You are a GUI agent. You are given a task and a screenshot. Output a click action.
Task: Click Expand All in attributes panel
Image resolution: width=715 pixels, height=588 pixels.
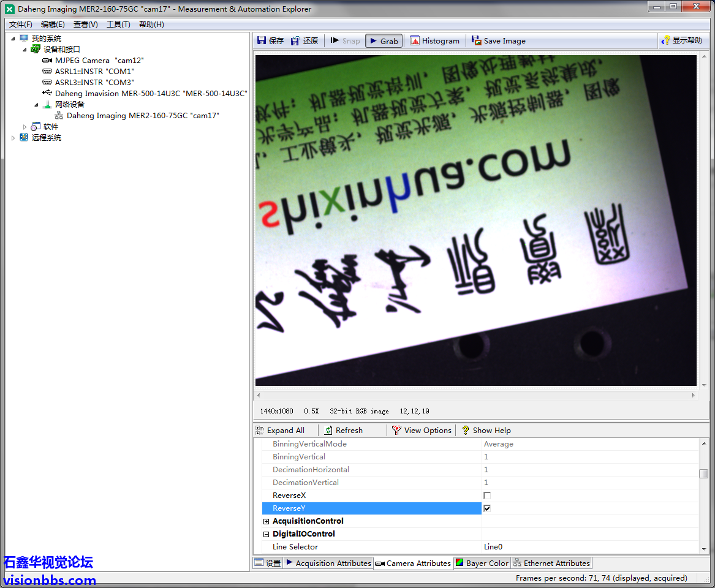280,431
